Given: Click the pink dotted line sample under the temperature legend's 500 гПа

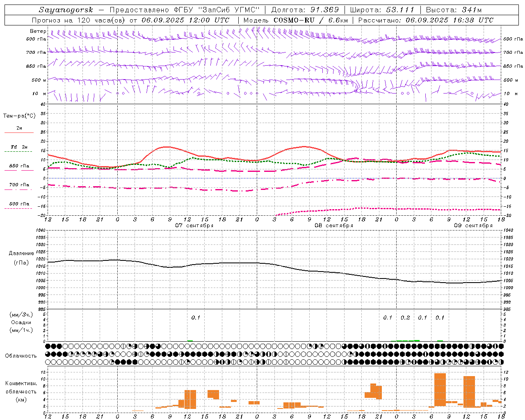Looking at the screenshot, I should tap(18, 209).
